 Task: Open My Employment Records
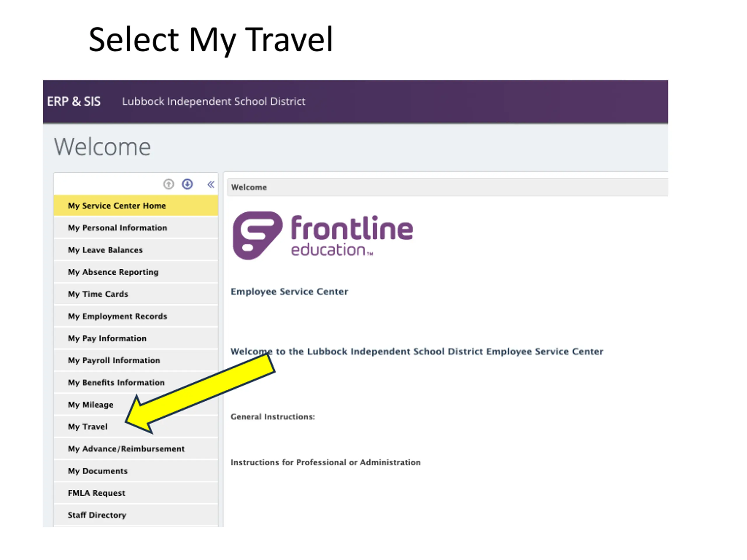point(136,316)
